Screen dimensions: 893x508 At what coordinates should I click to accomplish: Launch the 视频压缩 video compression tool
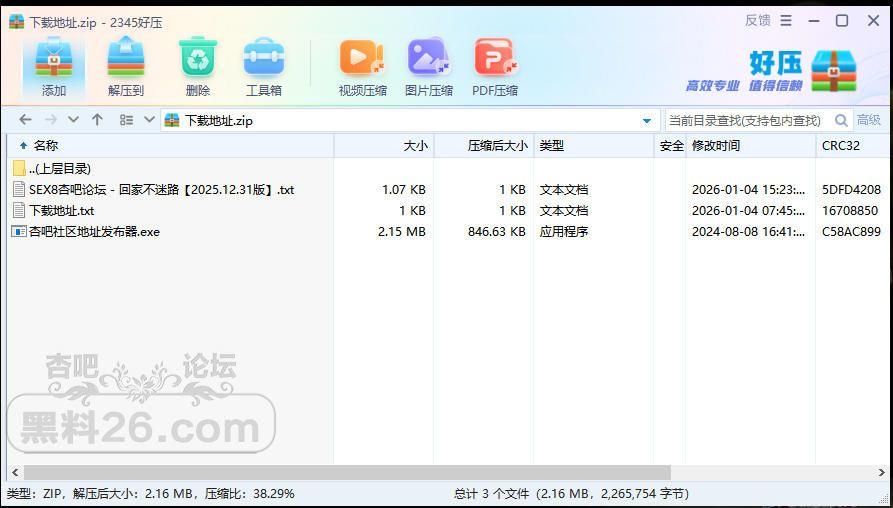click(x=362, y=66)
